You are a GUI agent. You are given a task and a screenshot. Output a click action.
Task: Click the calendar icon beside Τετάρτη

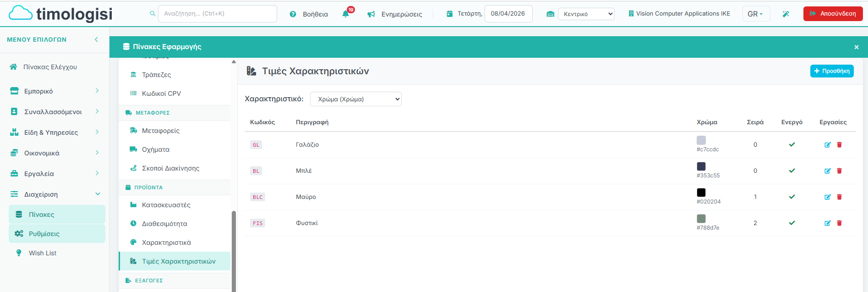(x=450, y=14)
